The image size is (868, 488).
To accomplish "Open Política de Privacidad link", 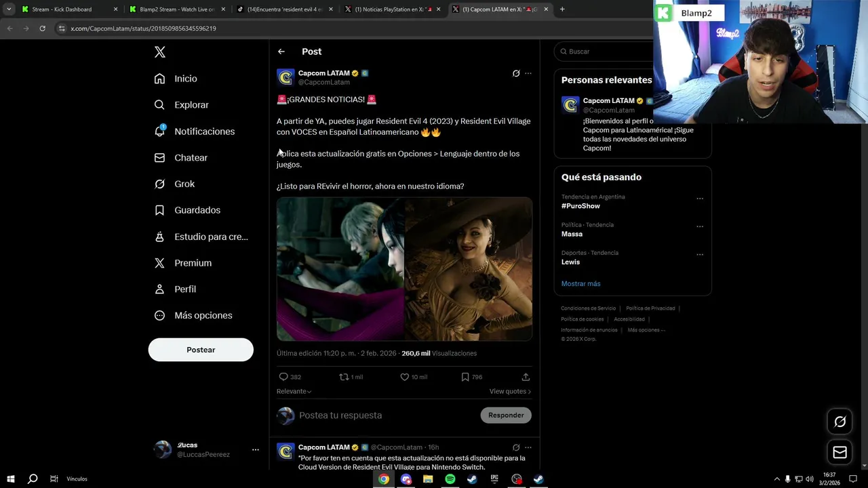I will pyautogui.click(x=650, y=308).
